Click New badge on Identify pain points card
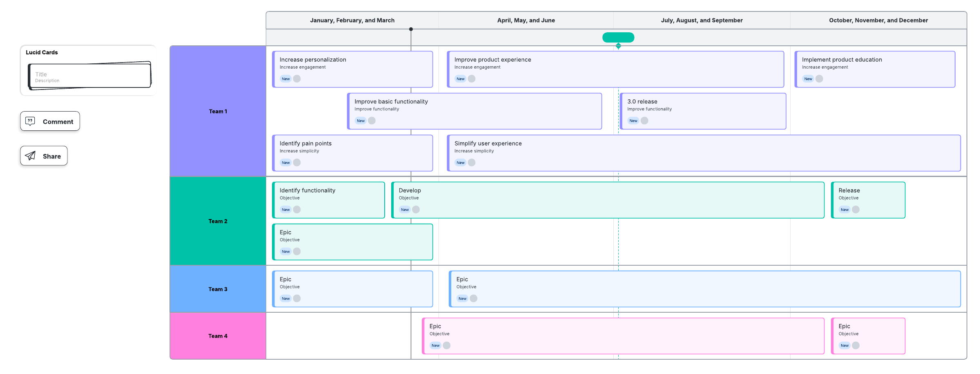 coord(285,163)
